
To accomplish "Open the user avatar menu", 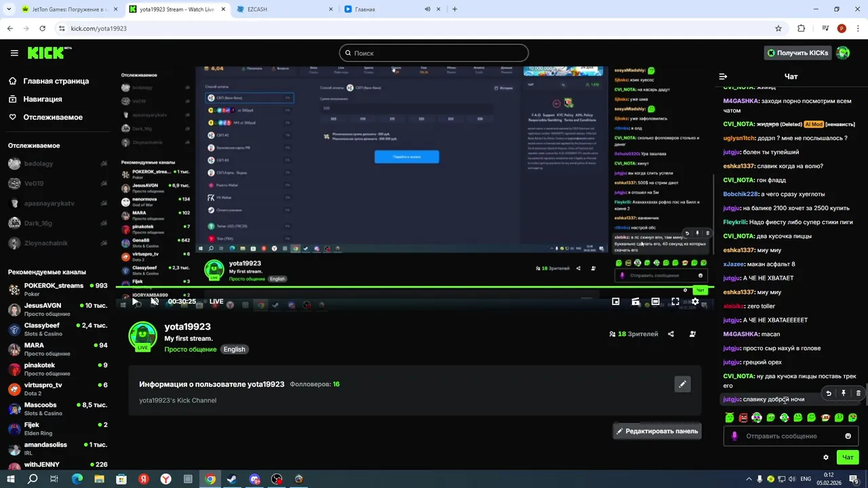I will (843, 53).
